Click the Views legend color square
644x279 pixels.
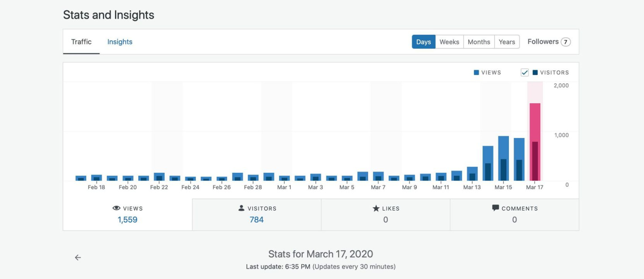[x=476, y=73]
